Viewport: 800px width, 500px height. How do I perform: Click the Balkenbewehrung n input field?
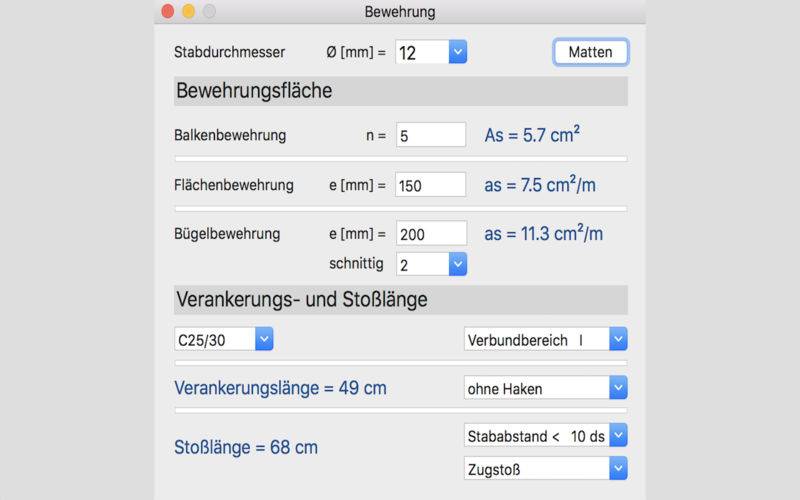431,135
